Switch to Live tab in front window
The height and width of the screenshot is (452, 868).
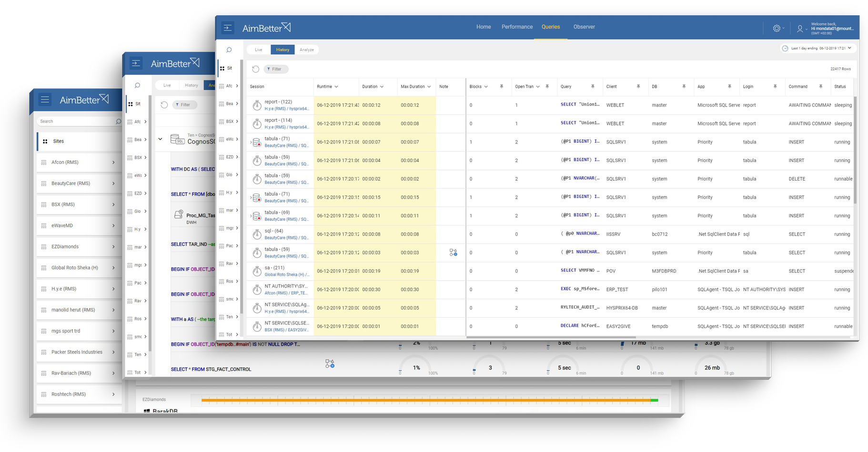pyautogui.click(x=258, y=50)
